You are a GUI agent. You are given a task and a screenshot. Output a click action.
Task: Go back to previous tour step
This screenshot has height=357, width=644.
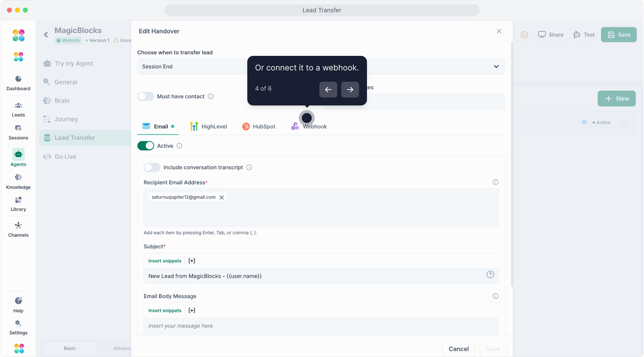coord(328,90)
